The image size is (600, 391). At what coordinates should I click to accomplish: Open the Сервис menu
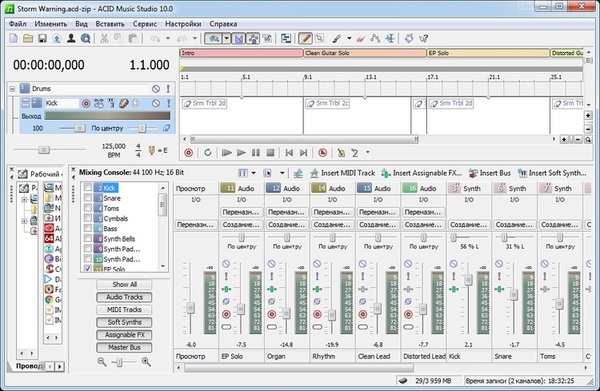click(145, 24)
